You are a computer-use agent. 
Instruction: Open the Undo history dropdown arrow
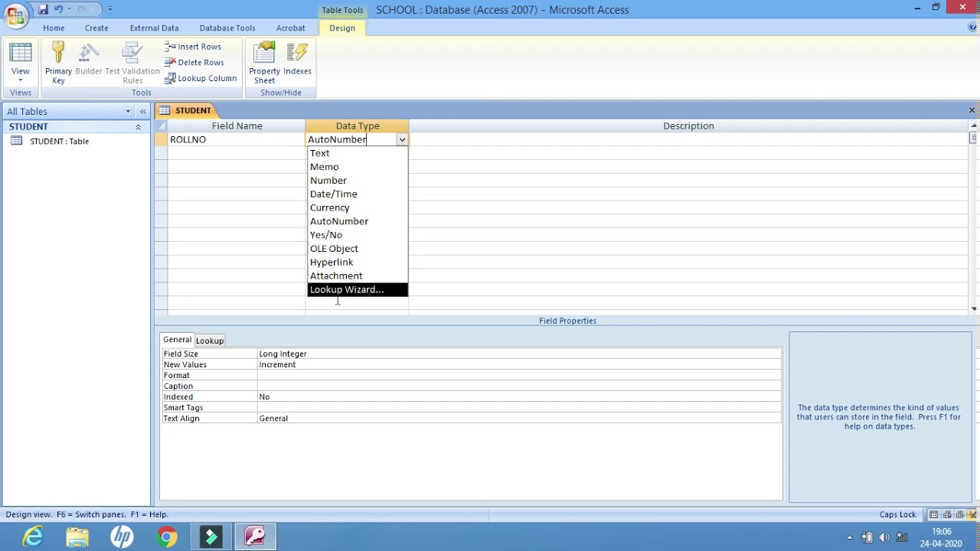[68, 9]
